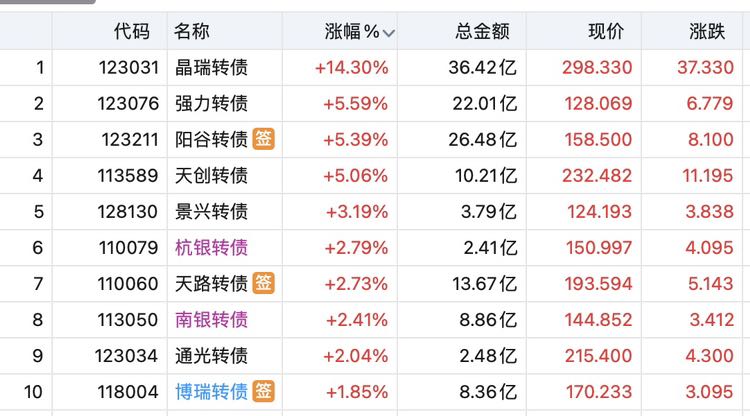The image size is (750, 416).
Task: Sort by the 总金额 column header
Action: [x=482, y=32]
